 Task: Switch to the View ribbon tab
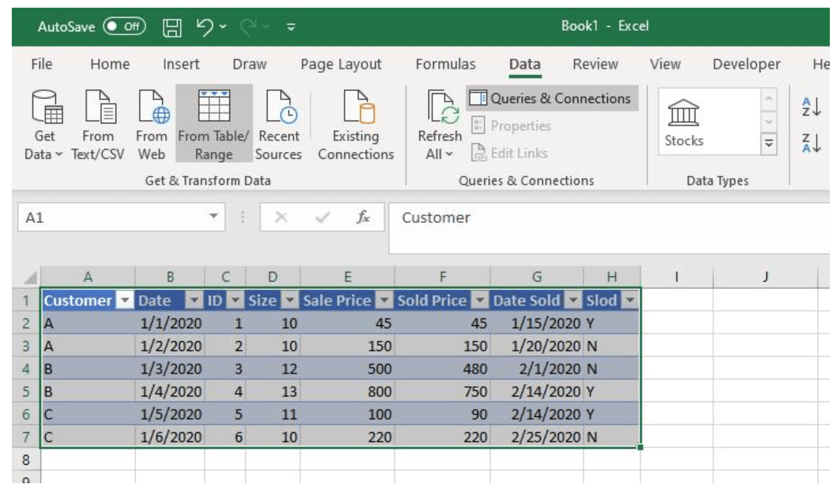pos(665,64)
